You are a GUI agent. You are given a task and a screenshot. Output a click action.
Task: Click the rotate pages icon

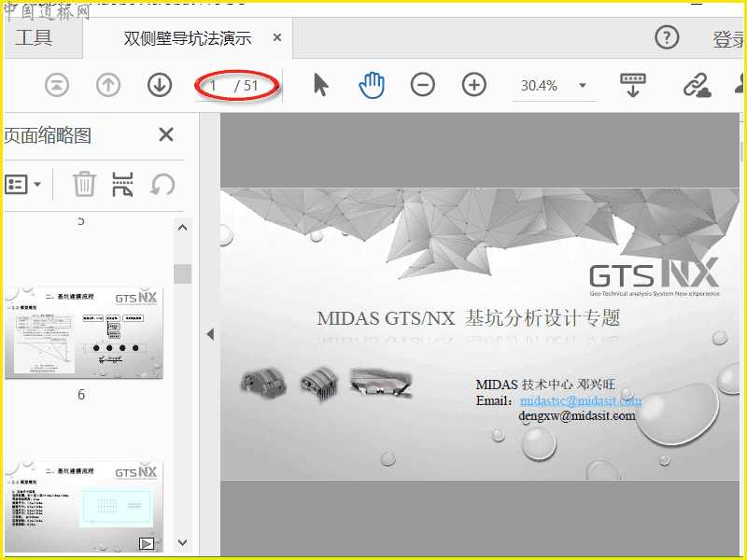click(x=162, y=185)
